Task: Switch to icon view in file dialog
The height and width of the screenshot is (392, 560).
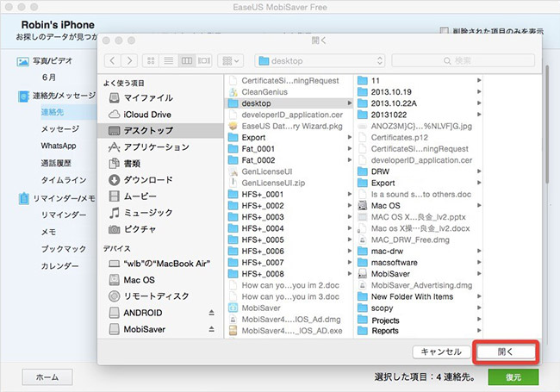Action: coord(151,60)
